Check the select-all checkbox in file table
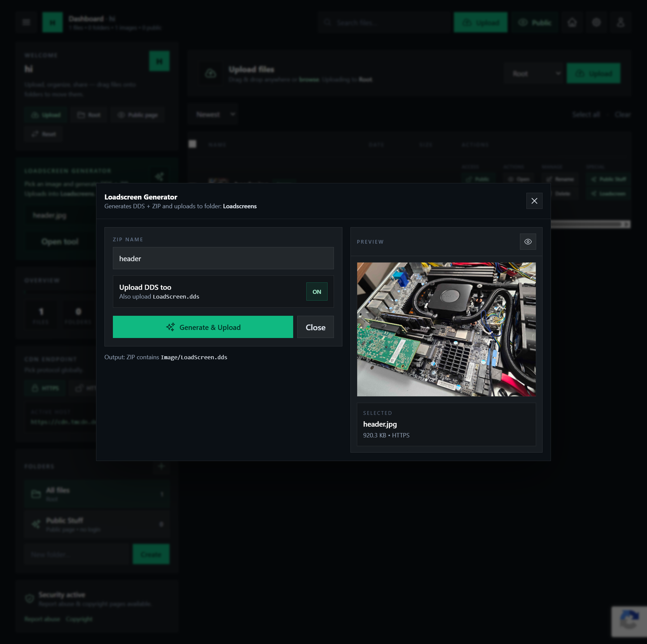This screenshot has width=647, height=644. (x=192, y=144)
